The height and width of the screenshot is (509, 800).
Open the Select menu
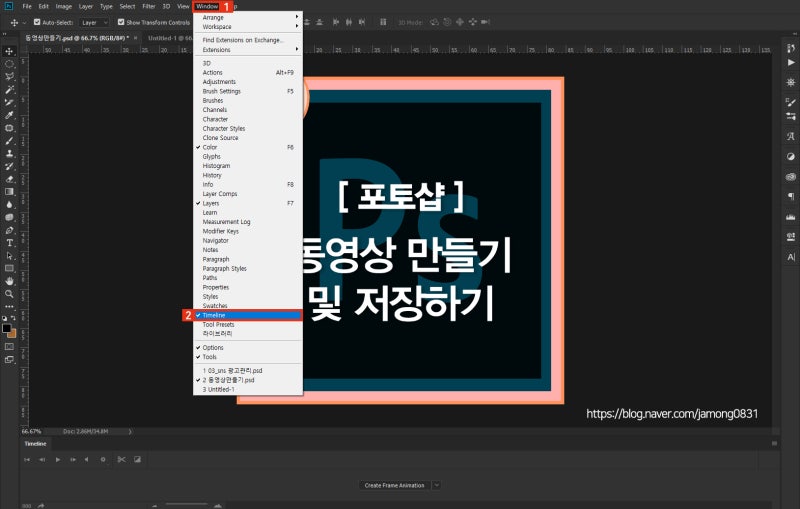128,7
